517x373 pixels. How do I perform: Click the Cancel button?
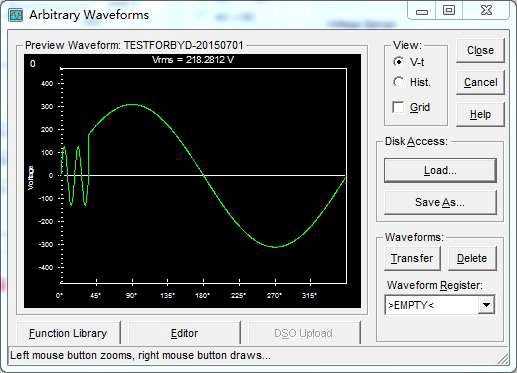point(480,82)
